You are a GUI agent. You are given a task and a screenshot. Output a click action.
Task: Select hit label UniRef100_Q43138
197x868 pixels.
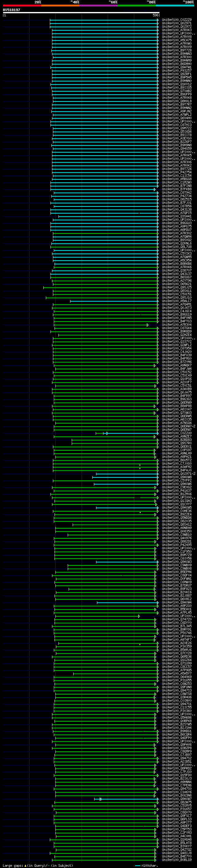(x=177, y=210)
